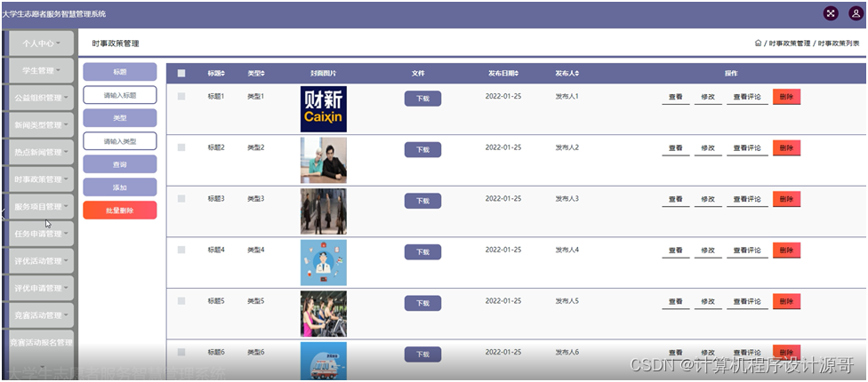868x382 pixels.
Task: Open 查看评论 for row 标题1
Action: click(747, 97)
